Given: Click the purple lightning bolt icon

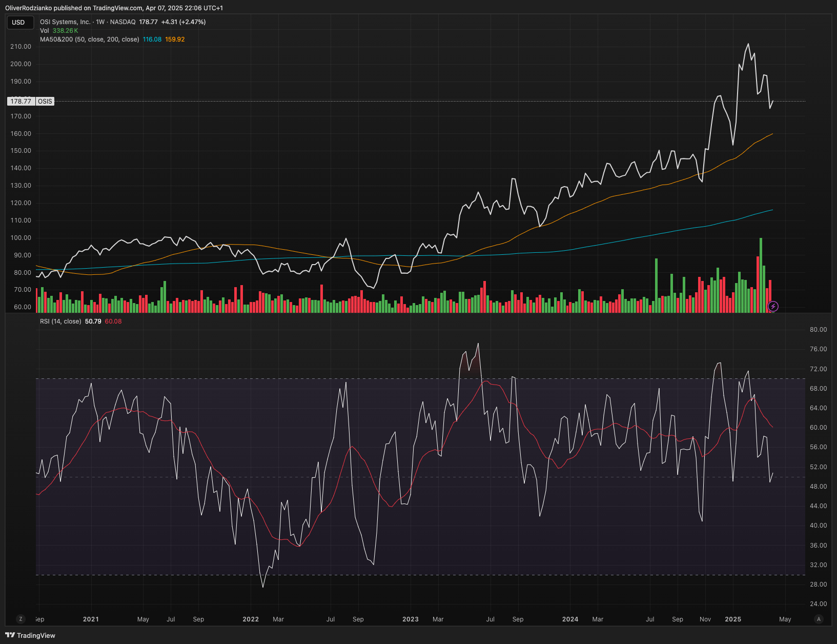Looking at the screenshot, I should pos(773,307).
